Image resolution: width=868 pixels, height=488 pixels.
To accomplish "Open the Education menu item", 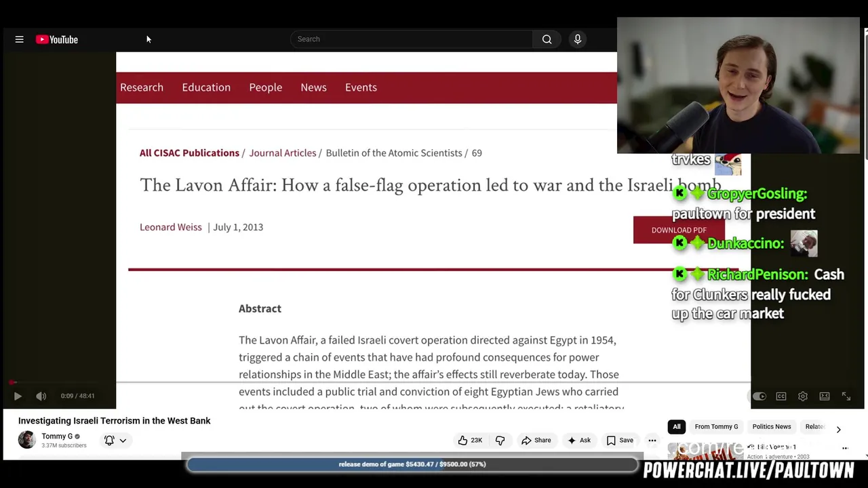I will (x=206, y=87).
